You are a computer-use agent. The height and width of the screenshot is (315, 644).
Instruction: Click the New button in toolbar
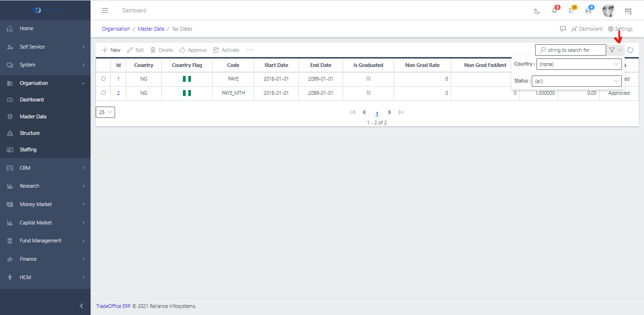point(111,50)
